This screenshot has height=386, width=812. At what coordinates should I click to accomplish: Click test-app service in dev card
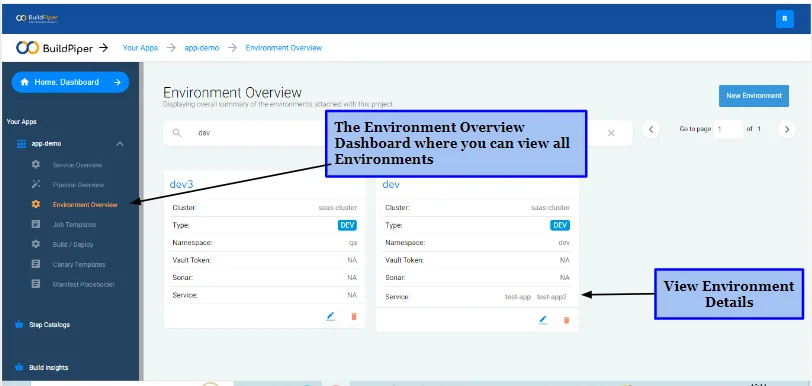pyautogui.click(x=518, y=297)
